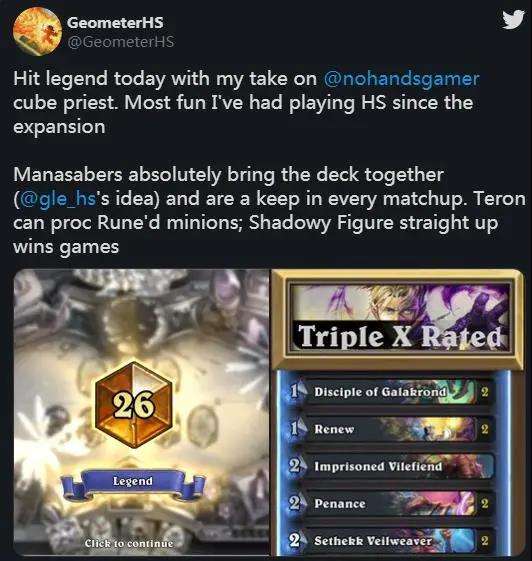Screen dimensions: 532x561
Task: Click the mana cost gem on Imprisoned Vilefiend
Action: pyautogui.click(x=295, y=466)
